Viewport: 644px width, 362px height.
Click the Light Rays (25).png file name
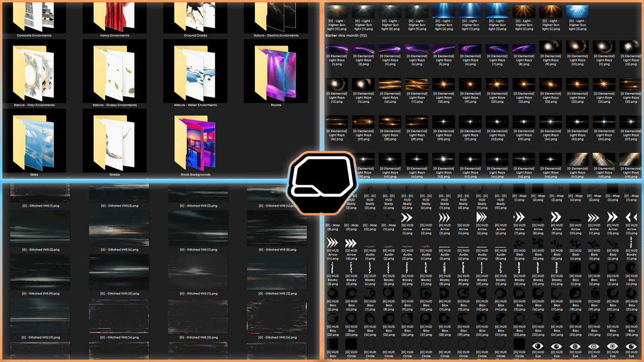(631, 97)
